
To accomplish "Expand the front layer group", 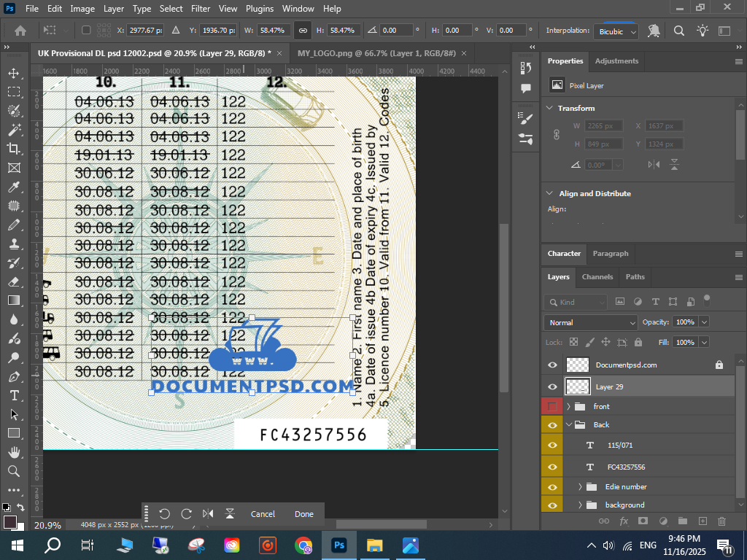I will [568, 406].
